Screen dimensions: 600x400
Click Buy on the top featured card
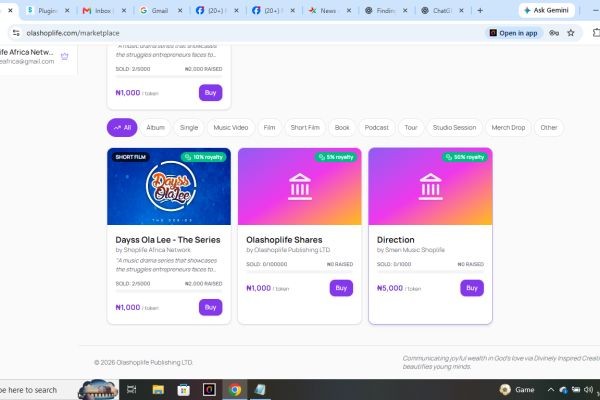(x=210, y=93)
